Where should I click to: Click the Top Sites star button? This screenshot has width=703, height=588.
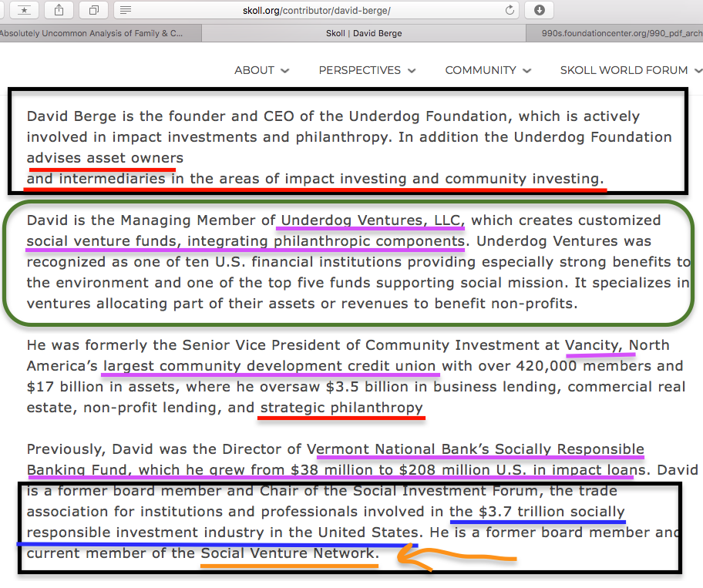click(25, 9)
